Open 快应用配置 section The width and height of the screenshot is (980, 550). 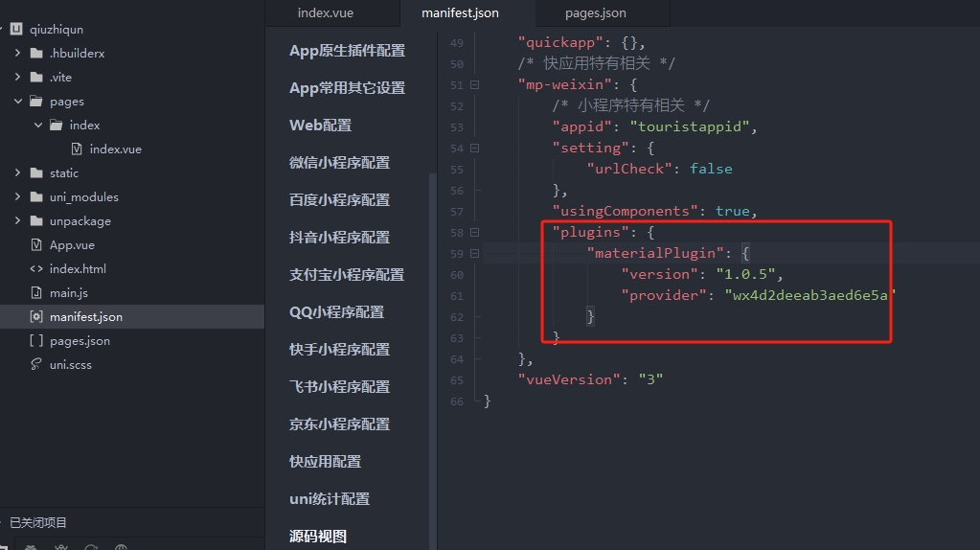point(325,462)
